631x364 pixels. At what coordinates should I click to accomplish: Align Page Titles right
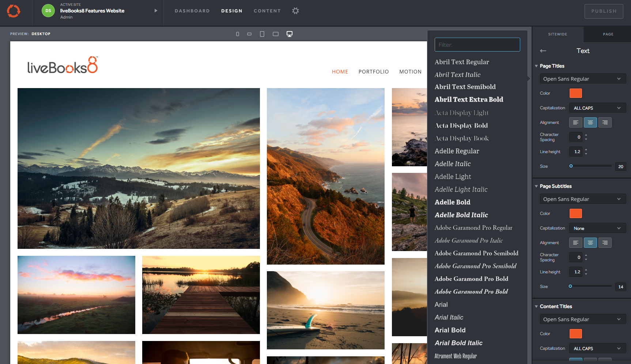coord(605,122)
